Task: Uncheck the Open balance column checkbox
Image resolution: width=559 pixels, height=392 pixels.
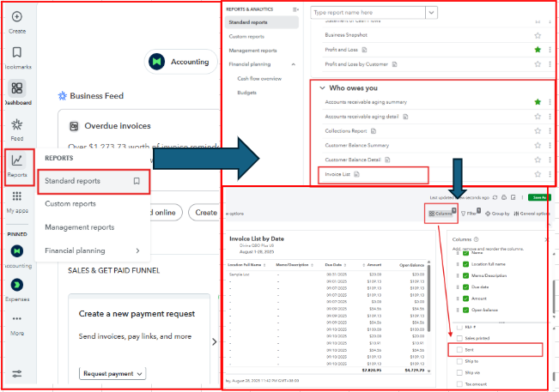Action: tap(465, 310)
